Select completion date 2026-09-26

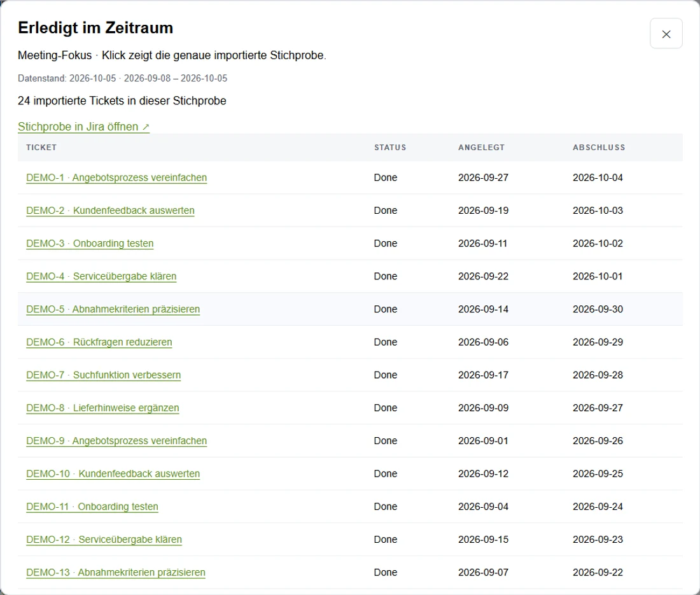click(598, 441)
